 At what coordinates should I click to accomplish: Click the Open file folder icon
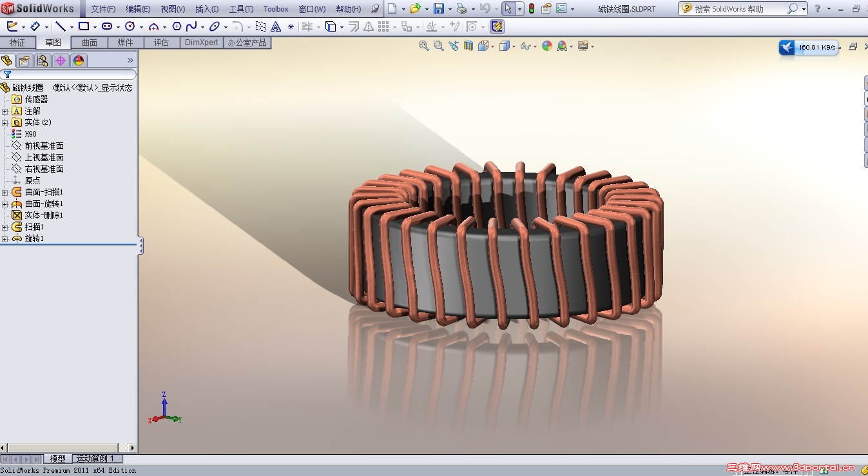pos(415,8)
